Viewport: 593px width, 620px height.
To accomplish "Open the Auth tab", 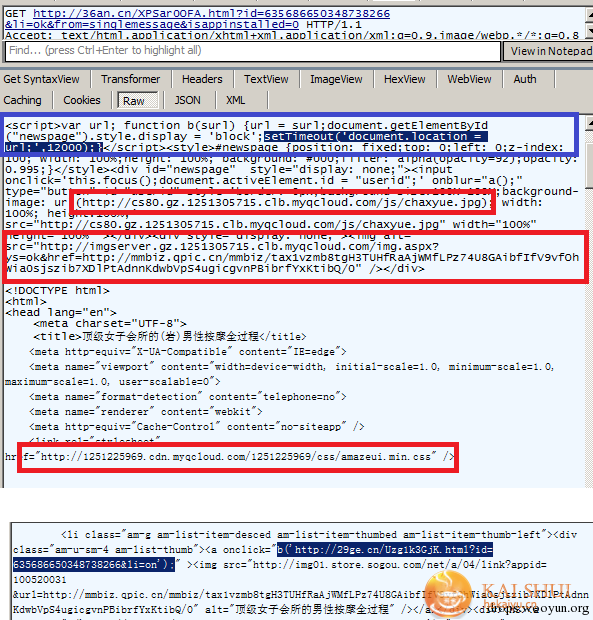I will click(x=525, y=79).
